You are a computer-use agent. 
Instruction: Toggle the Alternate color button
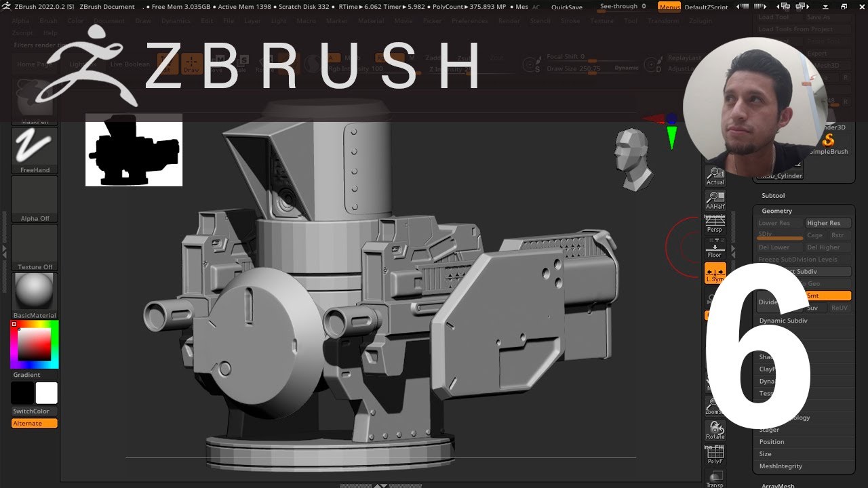pyautogui.click(x=35, y=423)
